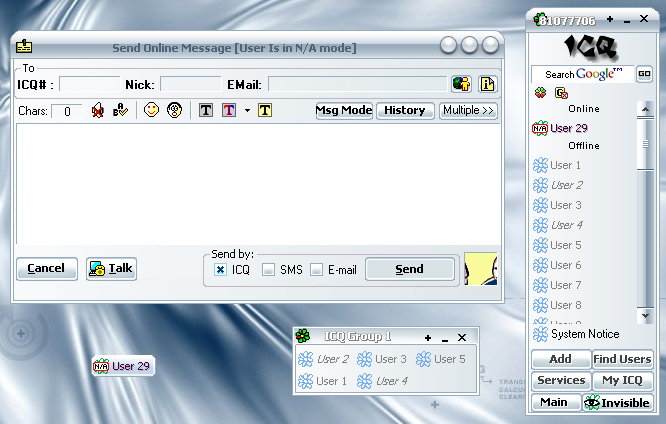
Task: Click the message window title icon
Action: pos(24,46)
